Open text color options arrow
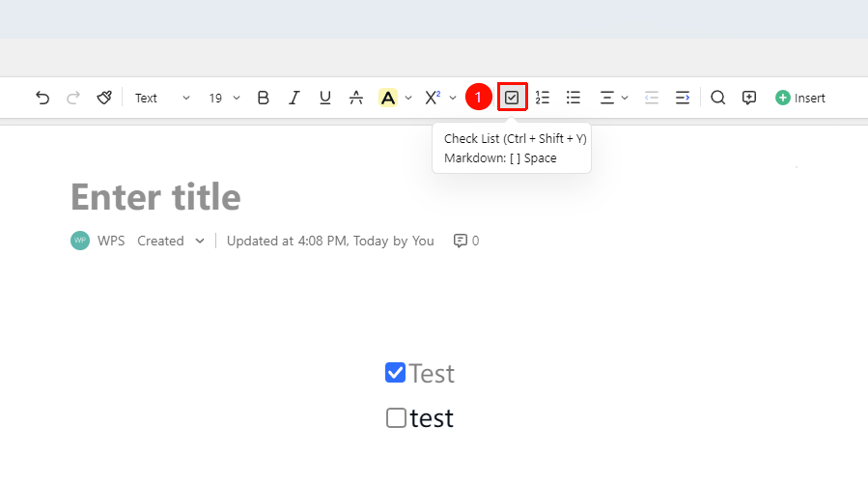Image resolution: width=868 pixels, height=484 pixels. coord(408,98)
